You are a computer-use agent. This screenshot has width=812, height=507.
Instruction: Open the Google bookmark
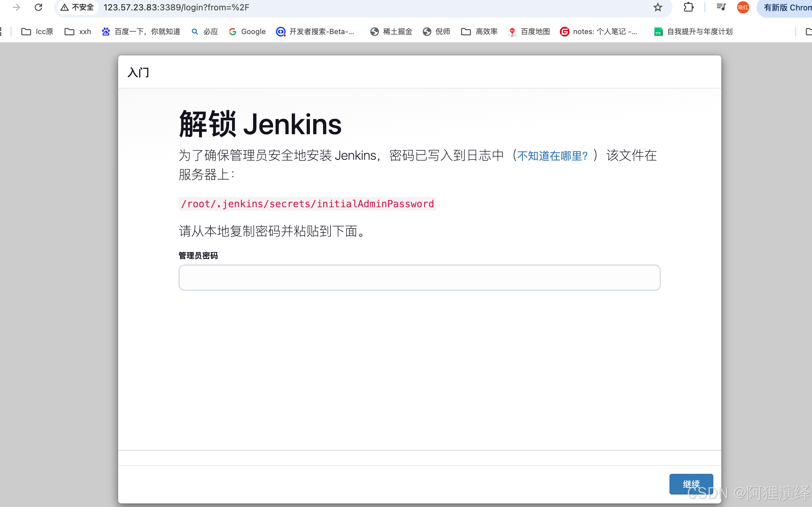tap(247, 31)
